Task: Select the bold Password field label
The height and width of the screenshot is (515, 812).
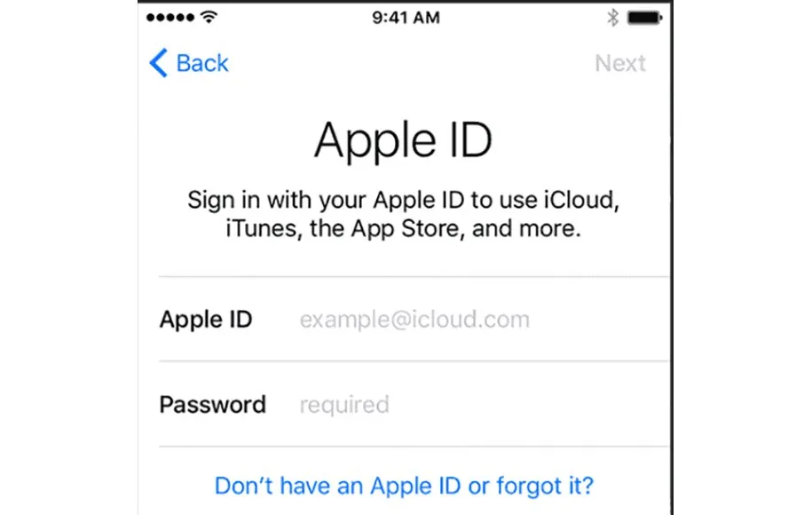Action: (x=212, y=405)
